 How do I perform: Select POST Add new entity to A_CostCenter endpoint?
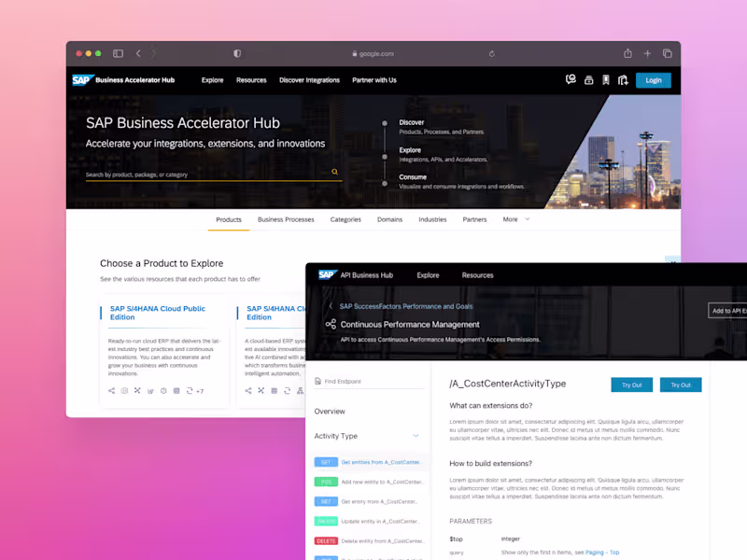coord(369,482)
